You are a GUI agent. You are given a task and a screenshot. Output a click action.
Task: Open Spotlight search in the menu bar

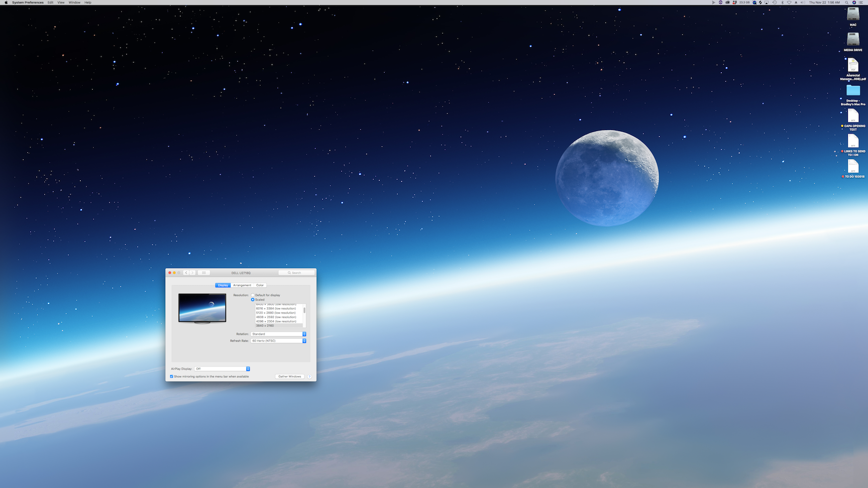[x=846, y=3]
